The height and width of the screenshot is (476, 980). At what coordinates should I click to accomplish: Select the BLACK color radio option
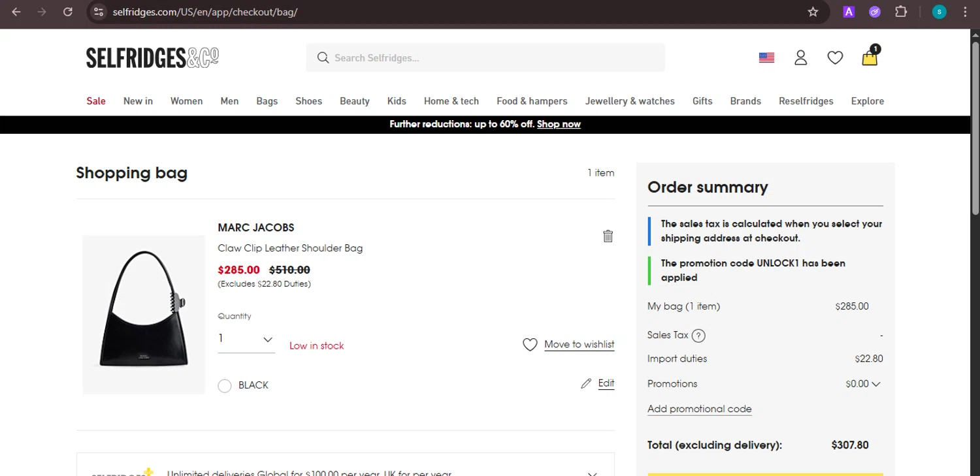[225, 385]
